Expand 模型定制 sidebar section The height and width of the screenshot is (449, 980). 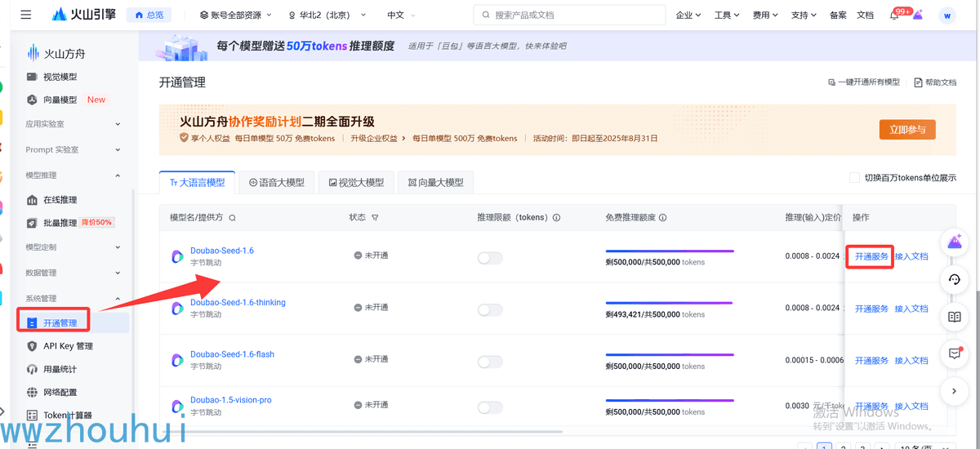pyautogui.click(x=73, y=247)
